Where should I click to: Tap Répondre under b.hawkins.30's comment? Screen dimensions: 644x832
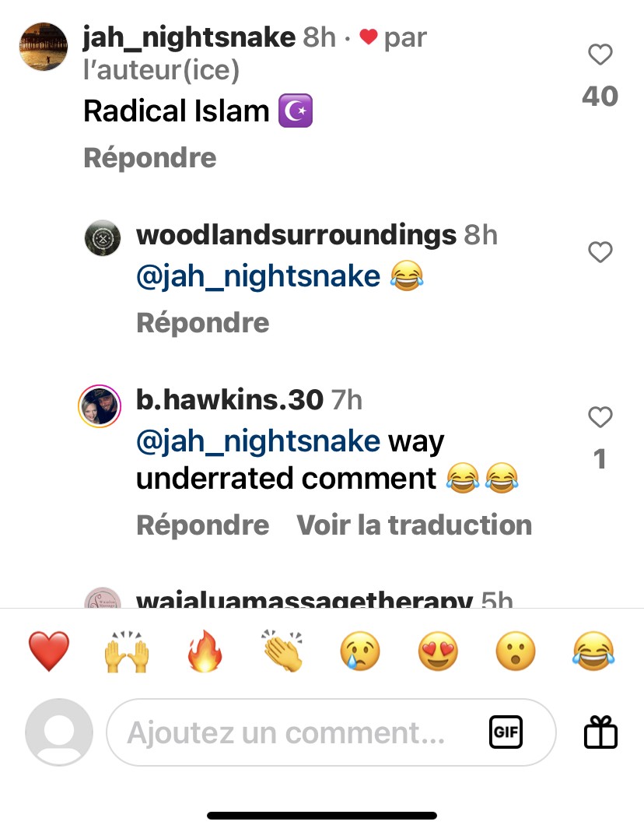pos(203,525)
